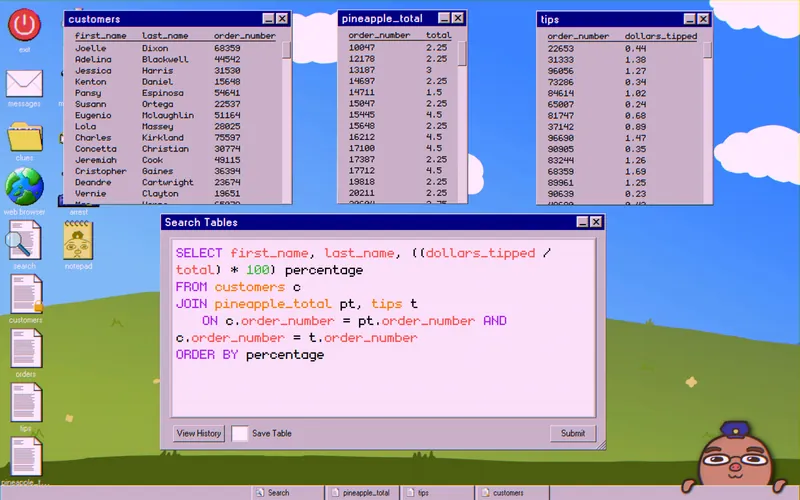Close the customers window
The height and width of the screenshot is (500, 800).
(282, 19)
